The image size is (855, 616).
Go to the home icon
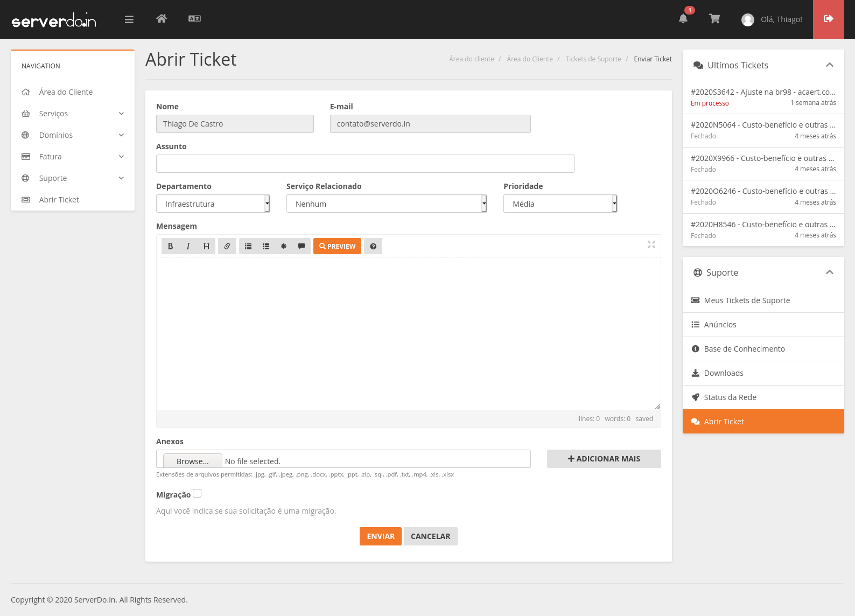point(162,19)
